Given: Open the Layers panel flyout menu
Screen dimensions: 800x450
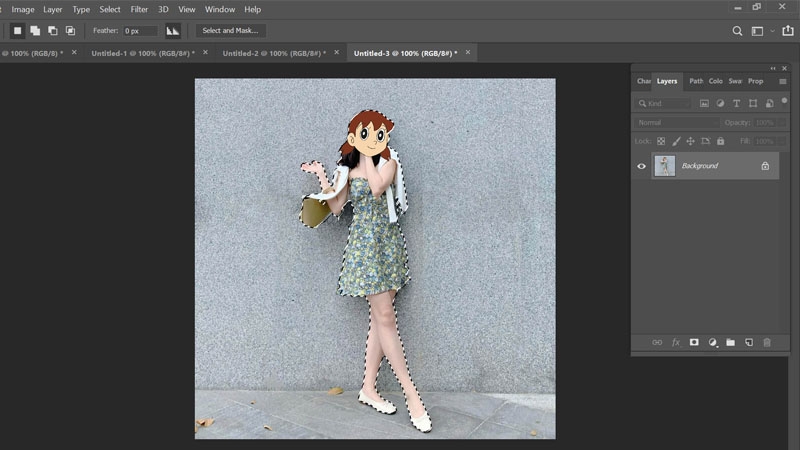Looking at the screenshot, I should point(783,81).
